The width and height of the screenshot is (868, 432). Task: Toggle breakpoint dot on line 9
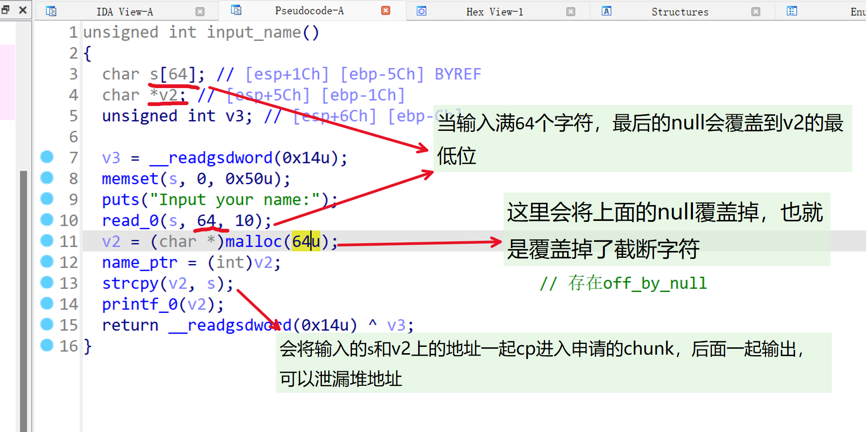click(x=47, y=198)
